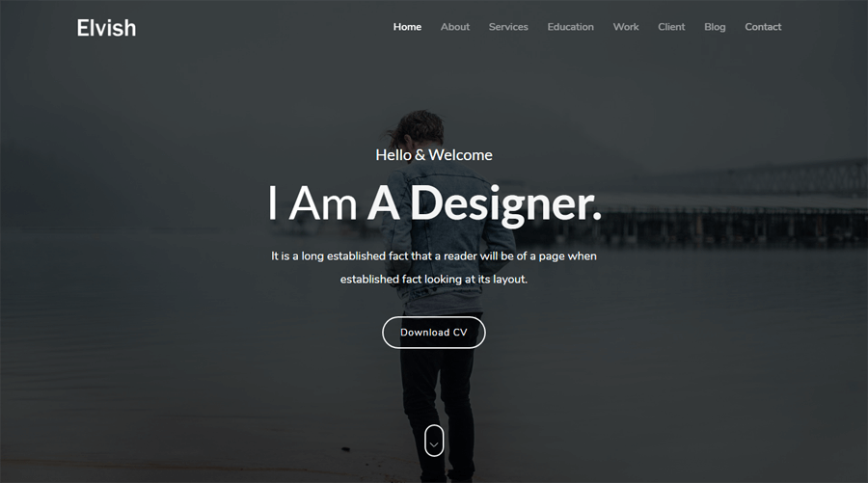Go to the About section
868x483 pixels.
tap(455, 27)
